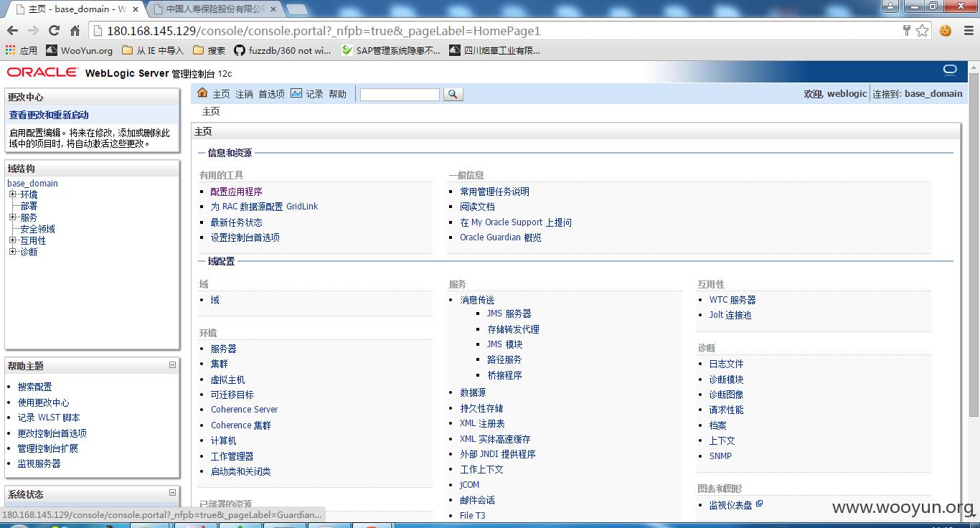Reload the page with refresh icon
This screenshot has width=980, height=528.
coord(54,31)
